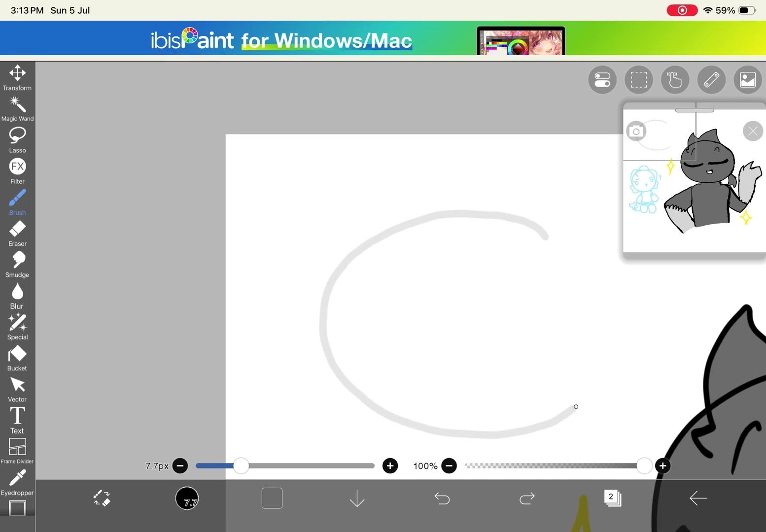Viewport: 766px width, 532px height.
Task: Open the FX Filter tool
Action: pyautogui.click(x=17, y=171)
